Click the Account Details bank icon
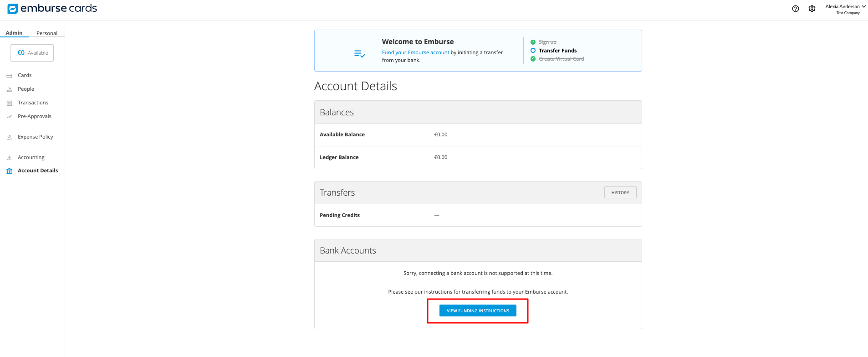Screen dimensions: 868x357 pos(9,171)
